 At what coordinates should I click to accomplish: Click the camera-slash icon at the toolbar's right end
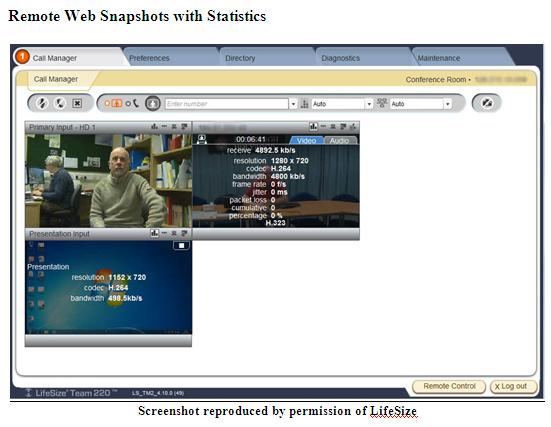[x=487, y=103]
